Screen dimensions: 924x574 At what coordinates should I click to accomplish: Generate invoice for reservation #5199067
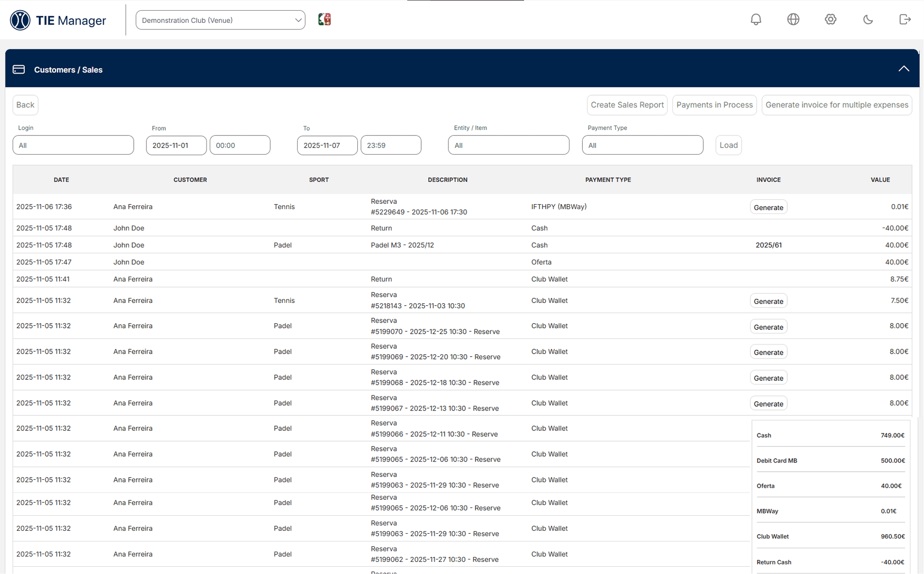[x=768, y=403]
